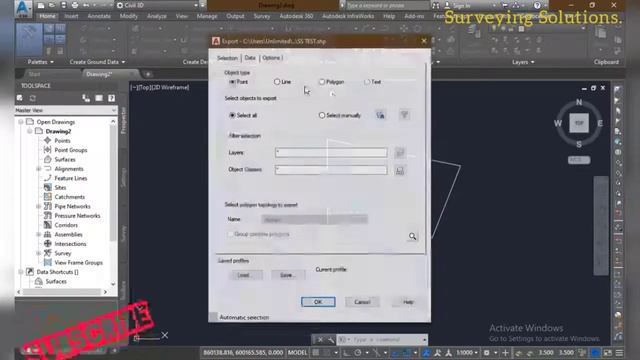Expand the Alignments tree node
The width and height of the screenshot is (640, 360).
pyautogui.click(x=39, y=169)
